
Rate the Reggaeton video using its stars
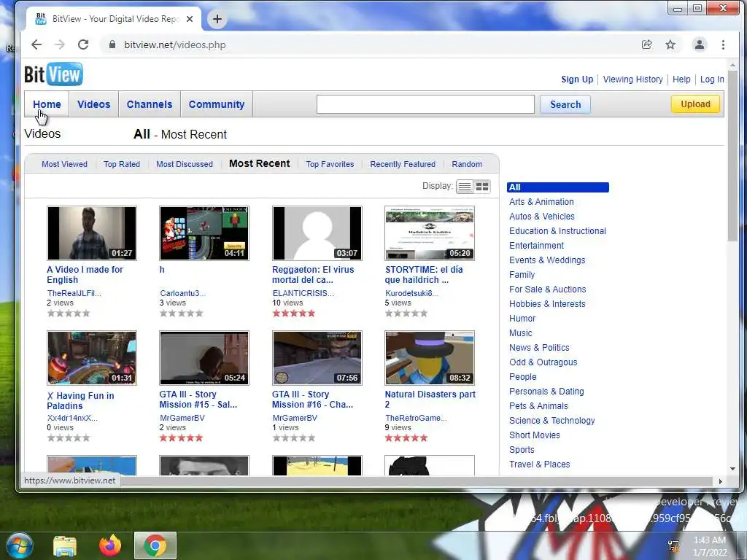coord(294,314)
